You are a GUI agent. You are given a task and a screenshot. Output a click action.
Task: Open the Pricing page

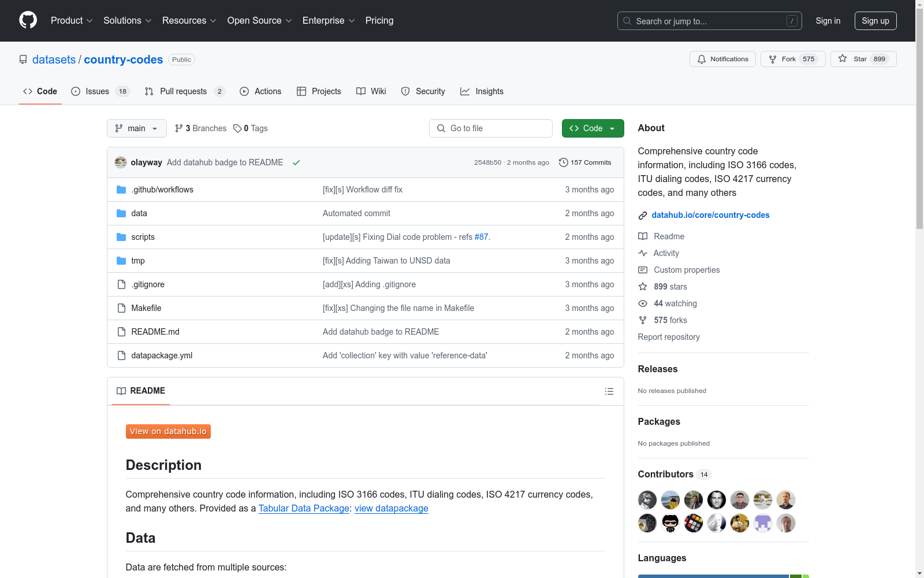[x=379, y=21]
